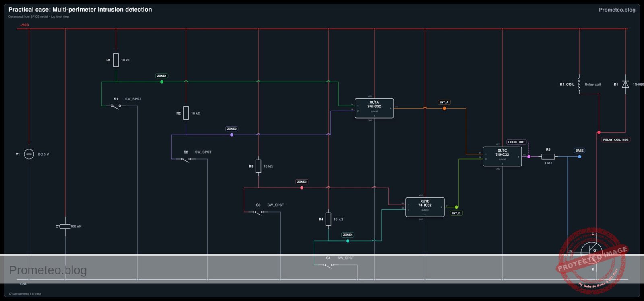Click the +VCC rail label
This screenshot has height=301, width=644.
coord(25,25)
